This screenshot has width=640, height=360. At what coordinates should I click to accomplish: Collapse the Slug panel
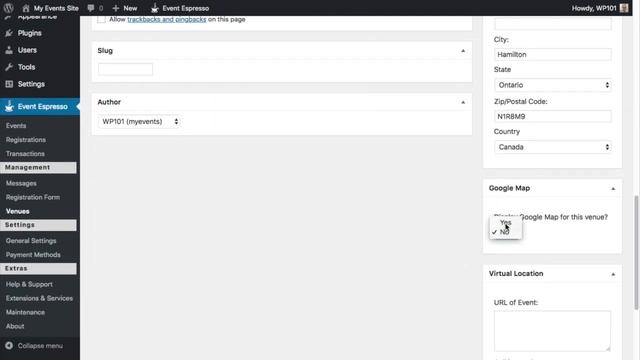tap(463, 51)
